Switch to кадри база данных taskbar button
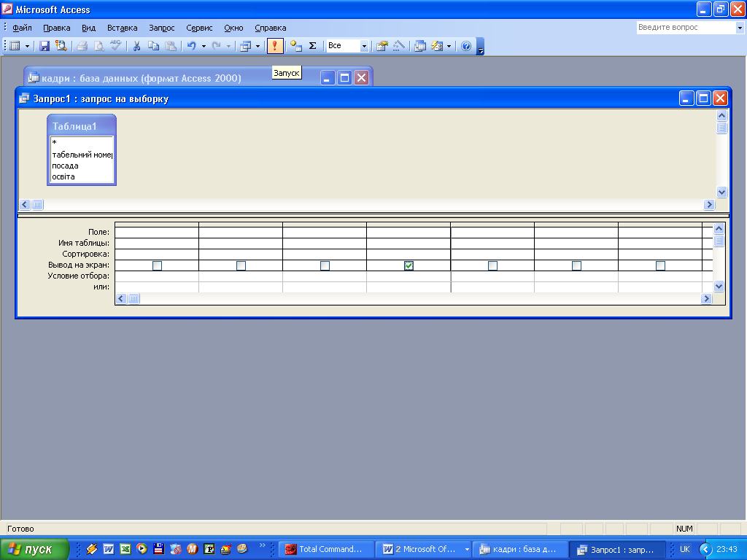Image resolution: width=747 pixels, height=560 pixels. coord(519,549)
